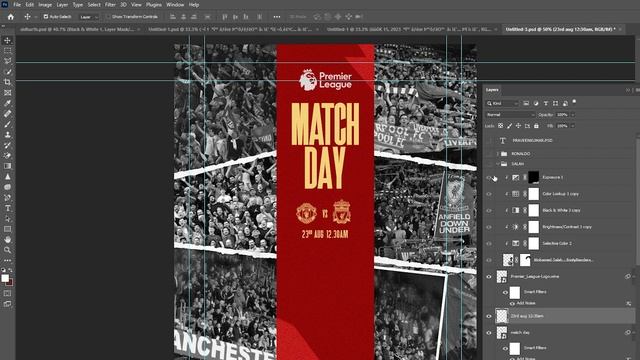Click Mohamed Salah layer thumbnail

508,260
